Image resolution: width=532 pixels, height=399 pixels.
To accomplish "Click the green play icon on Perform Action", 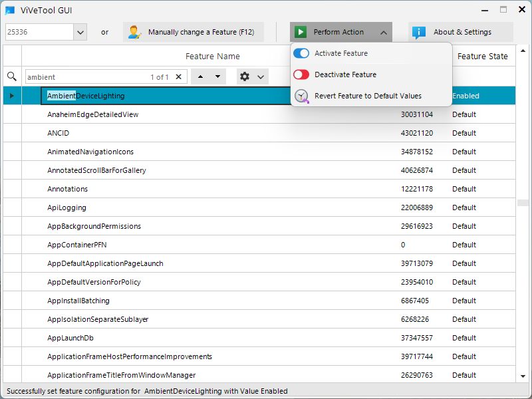I will tap(303, 31).
